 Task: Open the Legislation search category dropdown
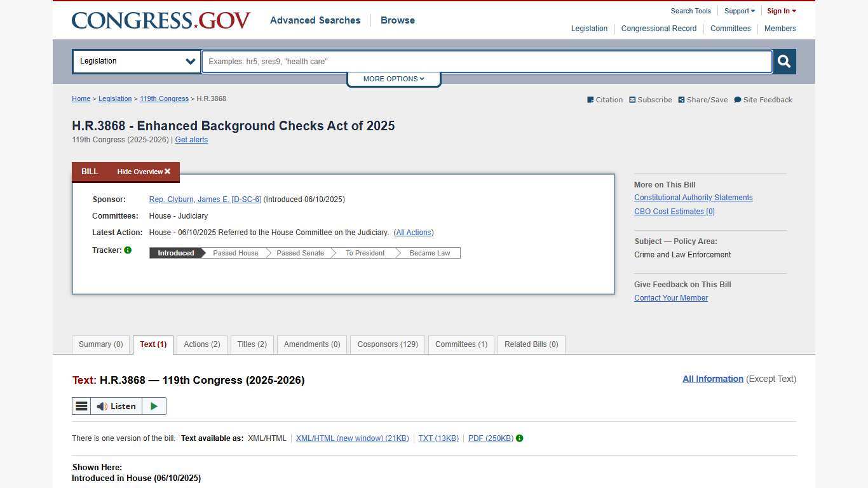pyautogui.click(x=137, y=61)
